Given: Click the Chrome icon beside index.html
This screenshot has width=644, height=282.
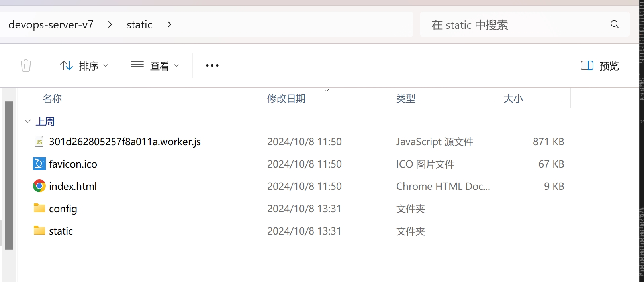Looking at the screenshot, I should click(x=39, y=186).
